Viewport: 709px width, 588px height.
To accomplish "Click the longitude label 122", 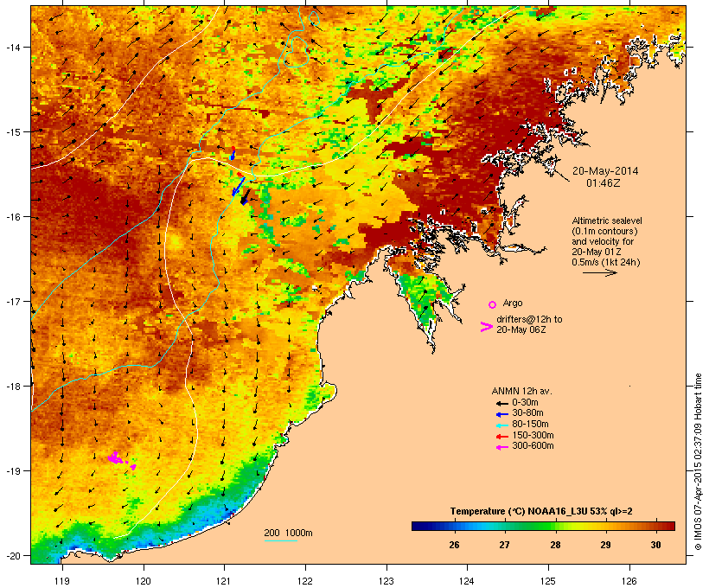I will point(305,581).
